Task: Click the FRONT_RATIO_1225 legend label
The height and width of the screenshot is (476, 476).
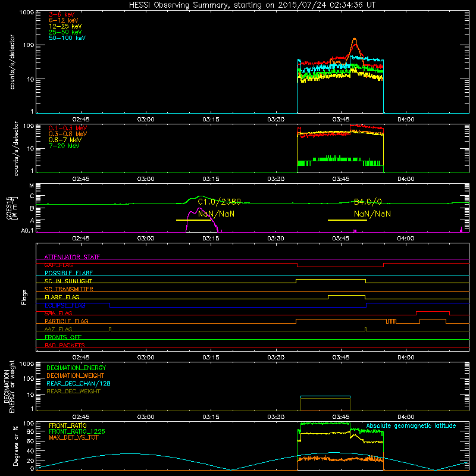Action: (77, 431)
